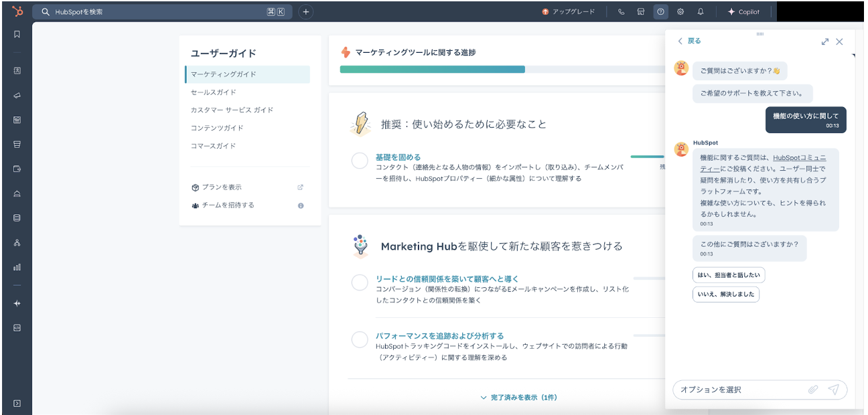Open the Breeze sparkle sidebar icon
868x415 pixels.
pyautogui.click(x=17, y=303)
